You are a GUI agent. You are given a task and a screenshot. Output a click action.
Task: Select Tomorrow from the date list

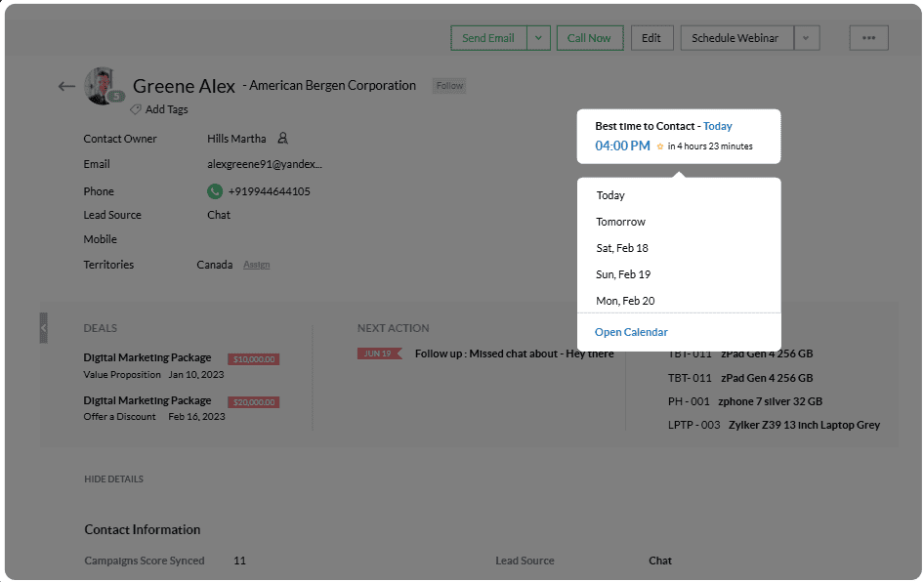pyautogui.click(x=620, y=222)
